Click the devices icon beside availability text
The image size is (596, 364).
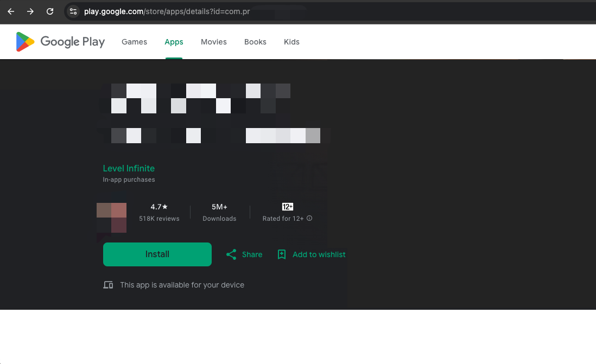tap(108, 285)
